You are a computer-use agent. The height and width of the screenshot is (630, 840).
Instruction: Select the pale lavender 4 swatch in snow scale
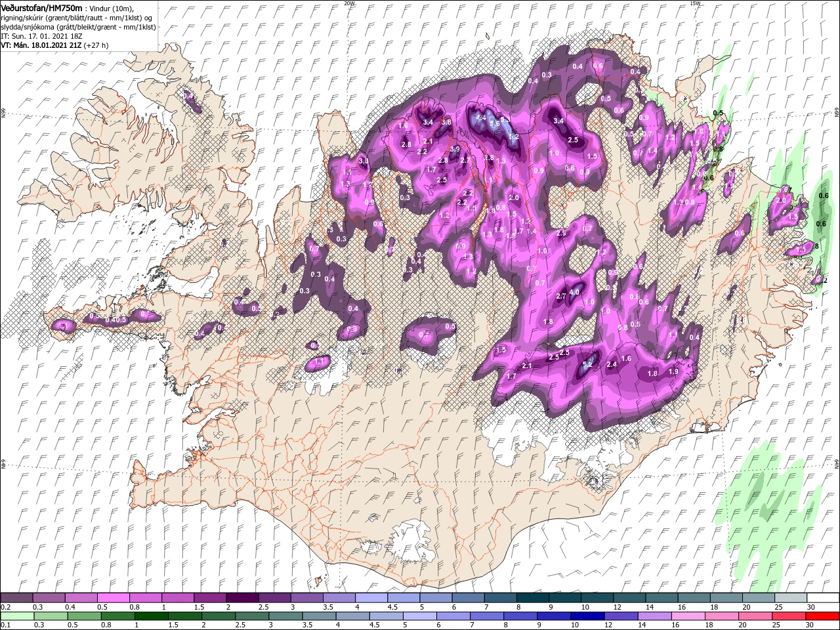tap(371, 598)
